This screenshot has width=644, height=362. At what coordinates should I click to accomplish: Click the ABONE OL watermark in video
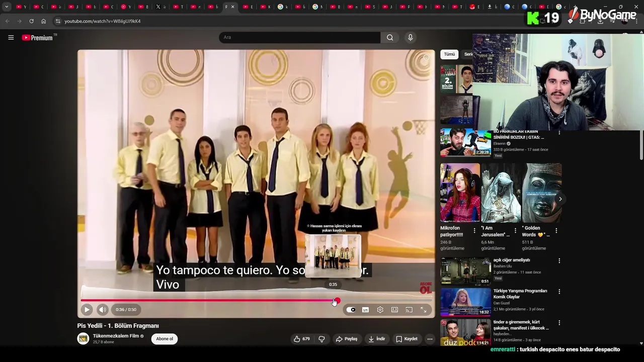[426, 288]
